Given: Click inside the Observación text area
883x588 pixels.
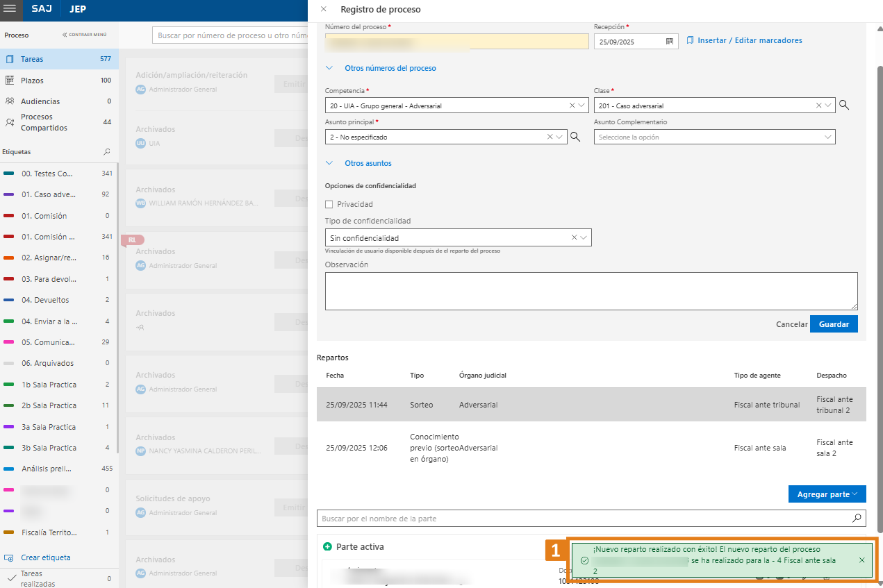Looking at the screenshot, I should point(591,290).
